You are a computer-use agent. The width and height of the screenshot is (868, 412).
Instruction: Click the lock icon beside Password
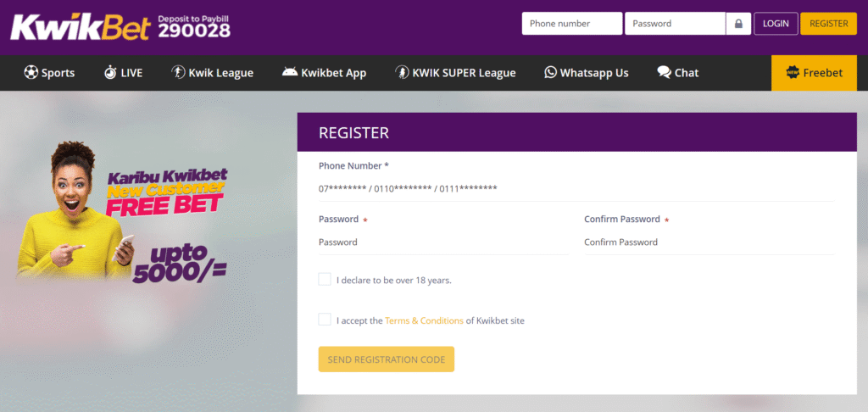click(738, 24)
